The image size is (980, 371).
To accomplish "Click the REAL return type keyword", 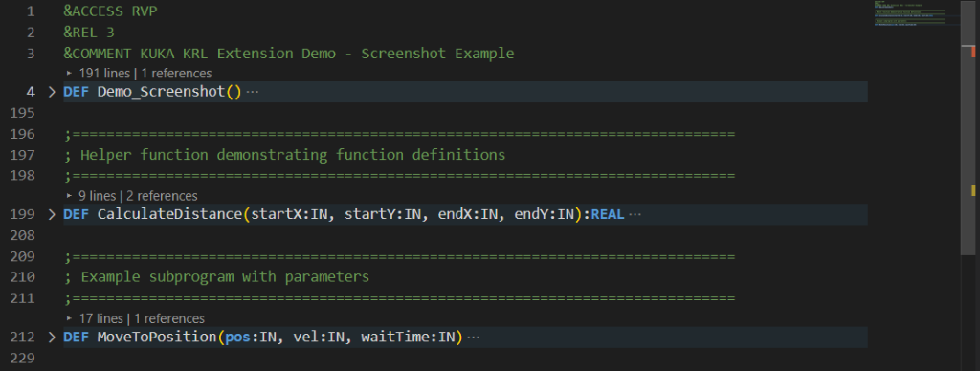I will 608,215.
